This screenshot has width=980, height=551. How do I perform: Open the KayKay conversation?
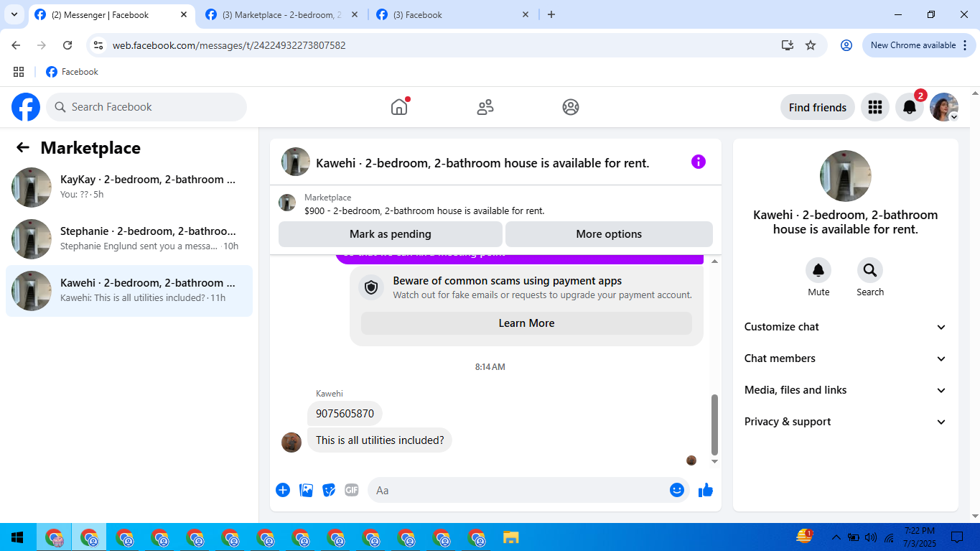tap(129, 187)
